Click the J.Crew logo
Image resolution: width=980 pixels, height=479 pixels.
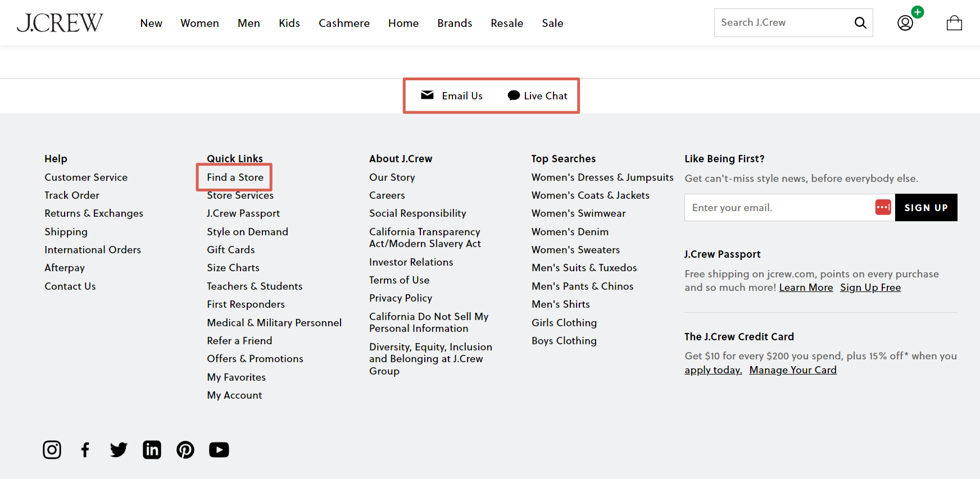pos(60,23)
